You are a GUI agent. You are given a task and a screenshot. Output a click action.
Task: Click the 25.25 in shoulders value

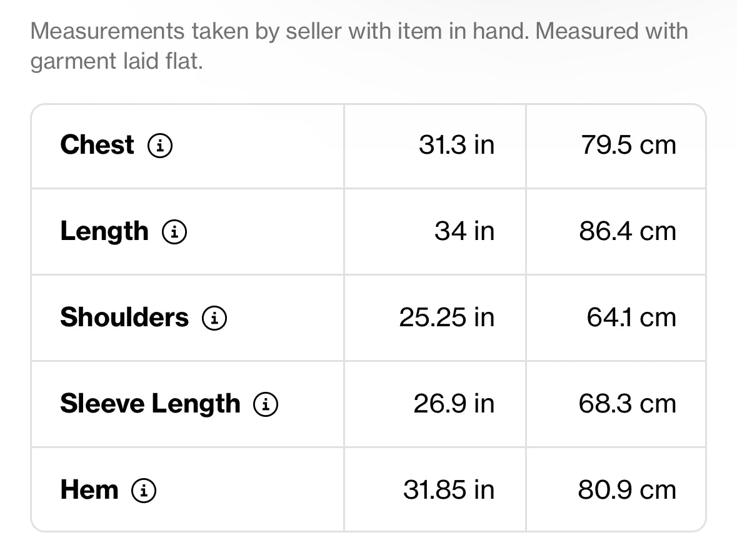click(x=446, y=317)
